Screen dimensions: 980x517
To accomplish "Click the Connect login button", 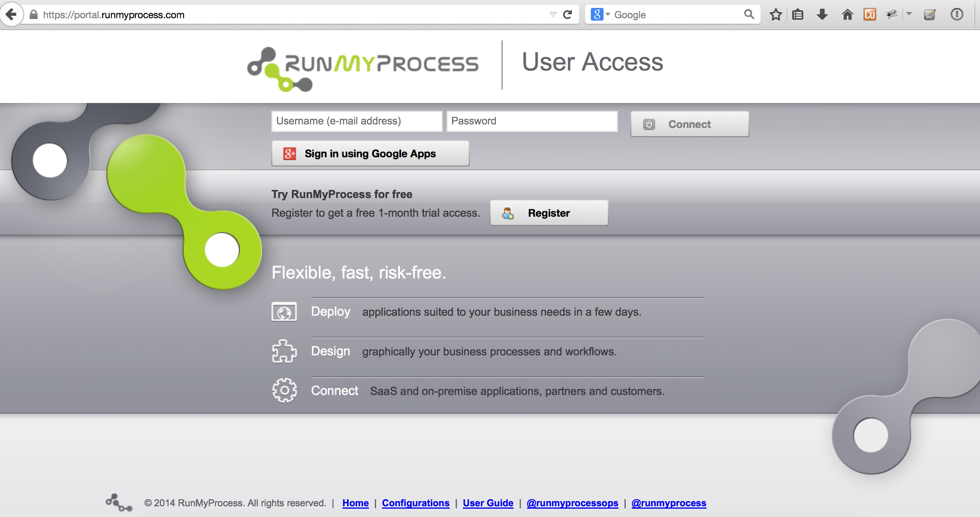I will coord(690,124).
